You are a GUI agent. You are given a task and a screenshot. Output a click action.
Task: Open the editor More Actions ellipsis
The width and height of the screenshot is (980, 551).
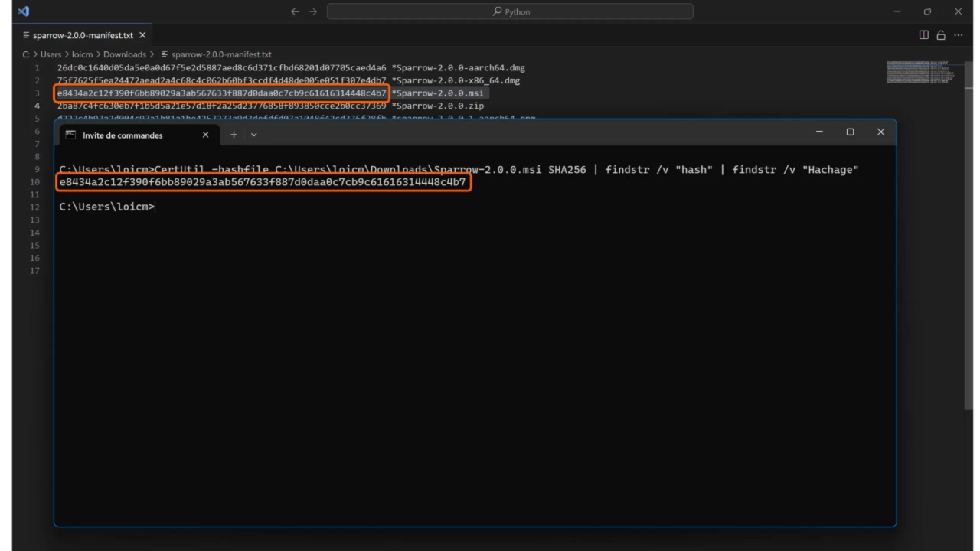click(959, 35)
